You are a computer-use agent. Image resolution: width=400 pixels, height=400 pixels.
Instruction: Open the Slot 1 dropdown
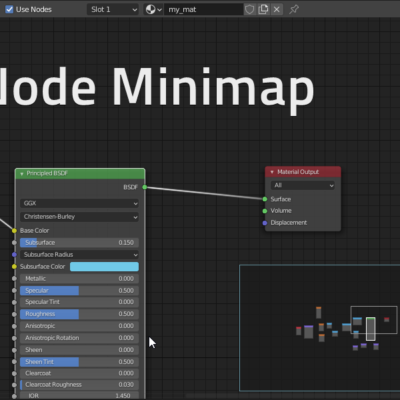click(x=113, y=9)
